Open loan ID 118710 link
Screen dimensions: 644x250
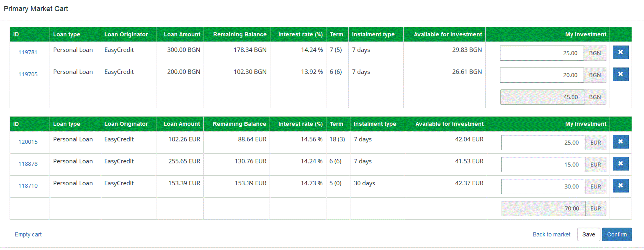(28, 186)
